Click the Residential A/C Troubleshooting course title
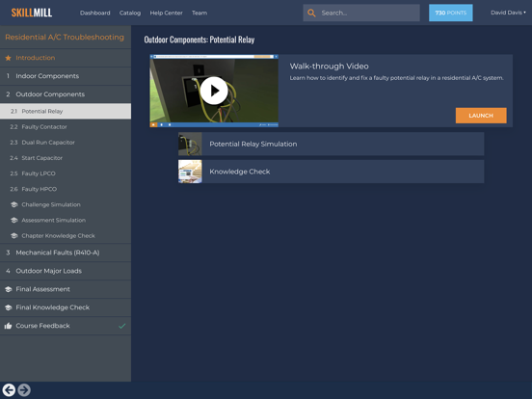532x399 pixels. [65, 37]
